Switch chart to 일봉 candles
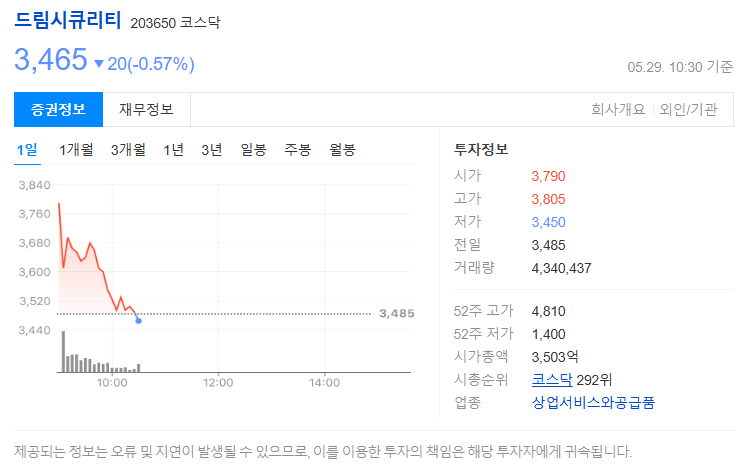Viewport: 746px width, 469px height. (x=254, y=150)
